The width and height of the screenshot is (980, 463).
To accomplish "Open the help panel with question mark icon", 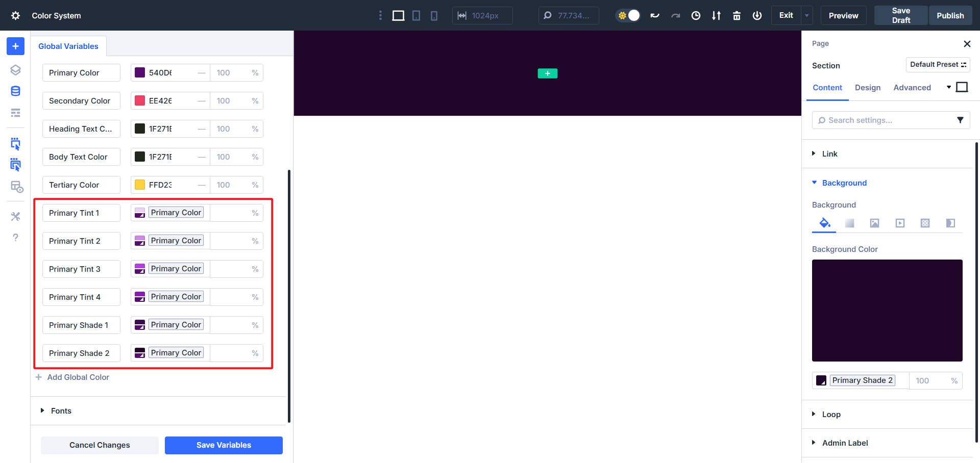I will [x=15, y=238].
